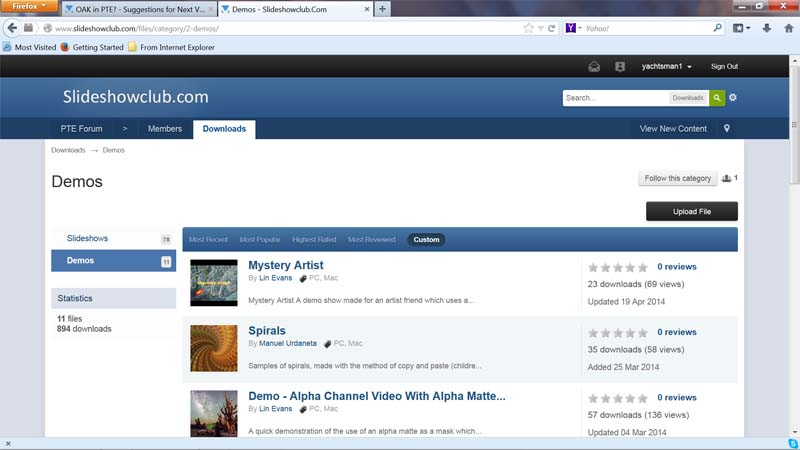Rate Mystery Artist using its stars
The image size is (800, 450).
coord(617,267)
